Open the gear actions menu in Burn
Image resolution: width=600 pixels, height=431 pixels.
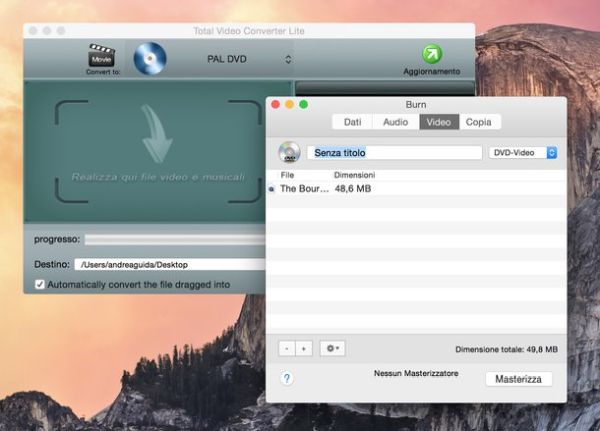[x=333, y=349]
